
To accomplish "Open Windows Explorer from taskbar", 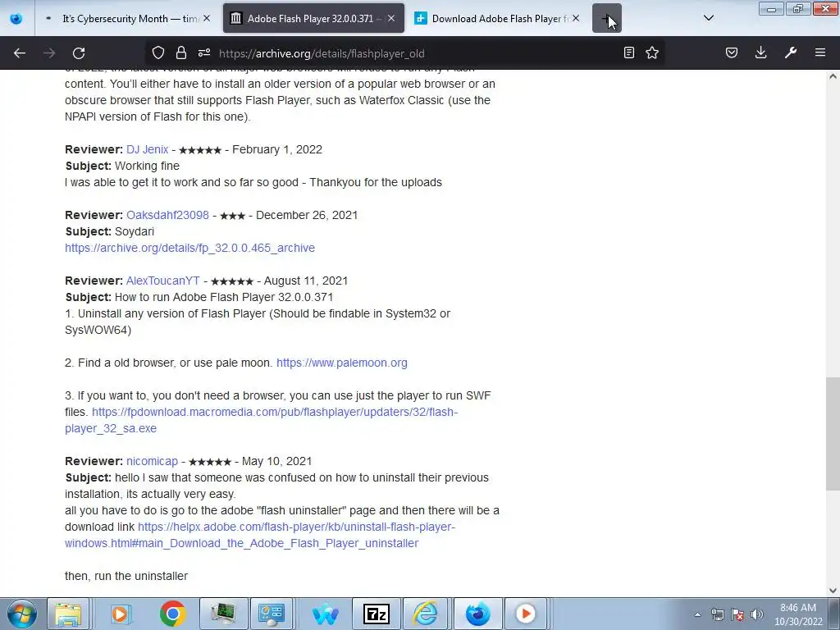I will click(68, 614).
